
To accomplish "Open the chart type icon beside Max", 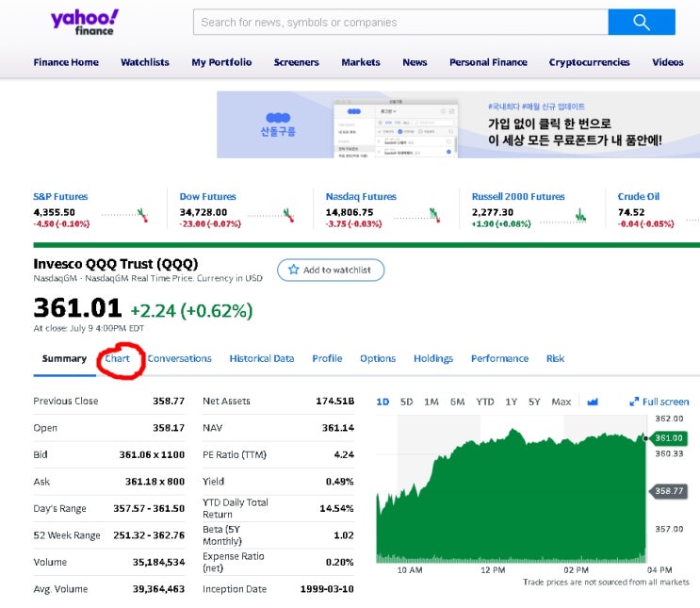I will (593, 402).
